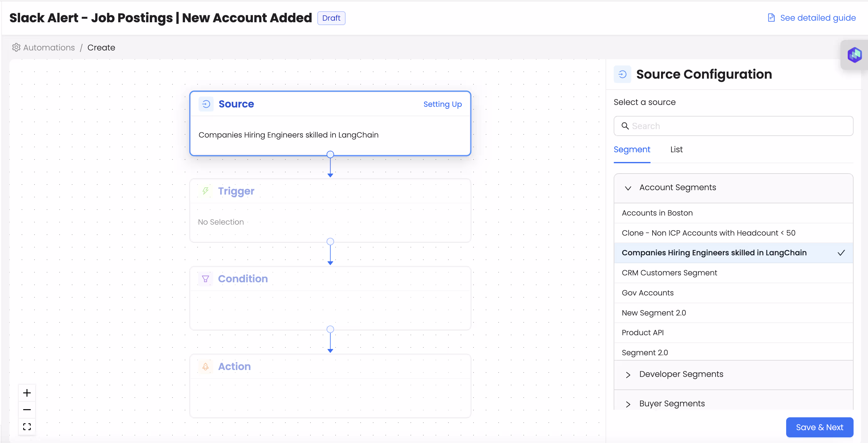The height and width of the screenshot is (443, 868).
Task: Switch to the List tab
Action: pos(676,149)
